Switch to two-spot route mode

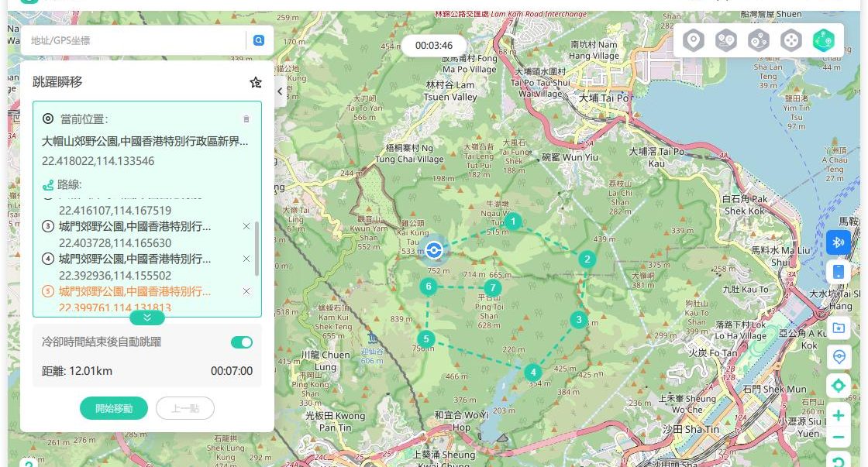725,40
